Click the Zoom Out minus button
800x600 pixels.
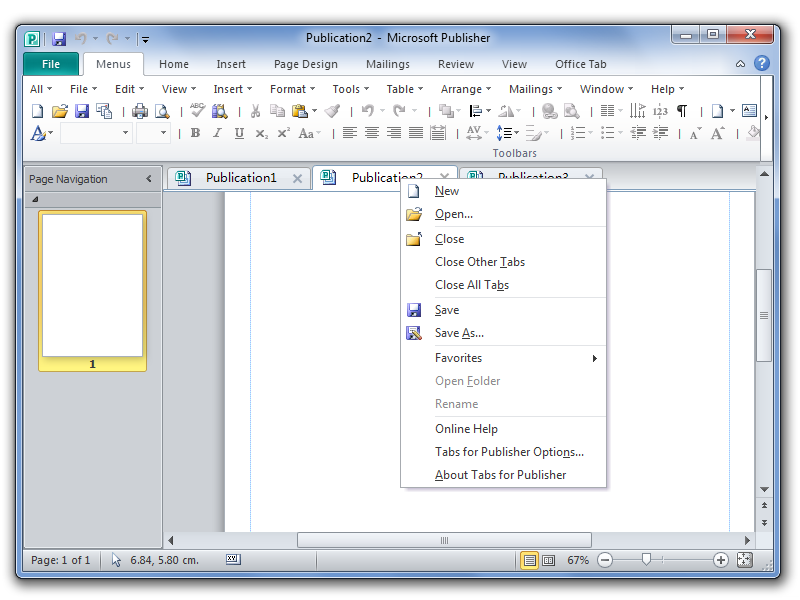pyautogui.click(x=605, y=560)
